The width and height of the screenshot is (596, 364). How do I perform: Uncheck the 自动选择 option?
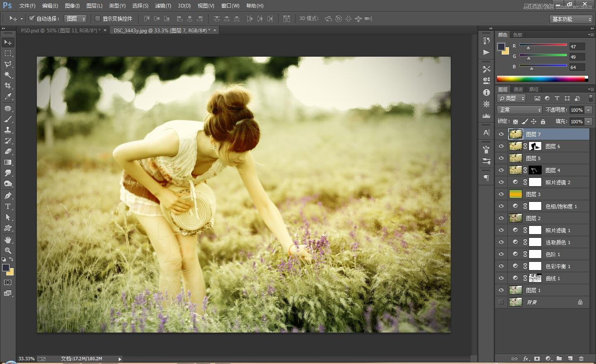coord(32,18)
